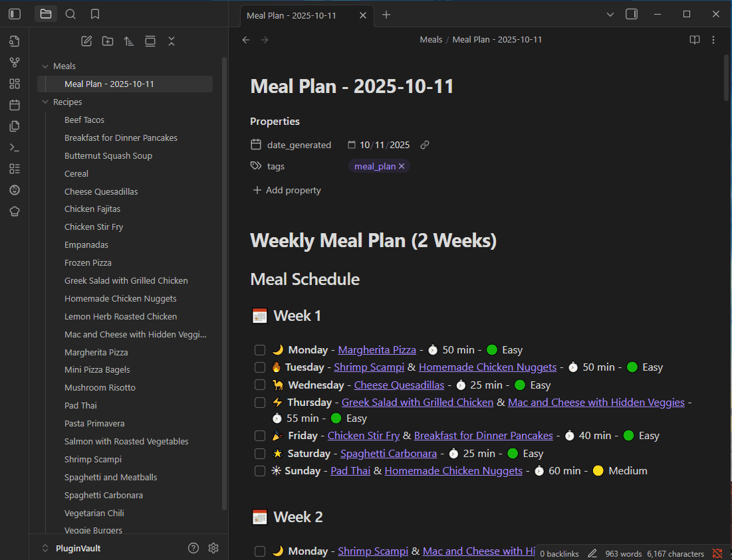Collapse all folders in explorer

point(172,41)
